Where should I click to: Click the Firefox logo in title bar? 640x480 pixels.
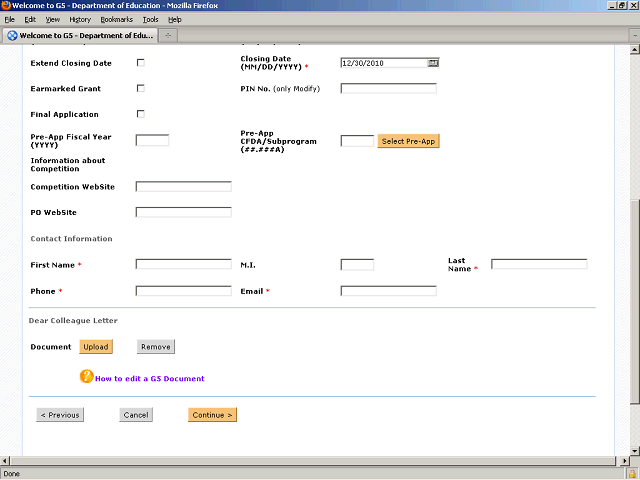coord(6,5)
